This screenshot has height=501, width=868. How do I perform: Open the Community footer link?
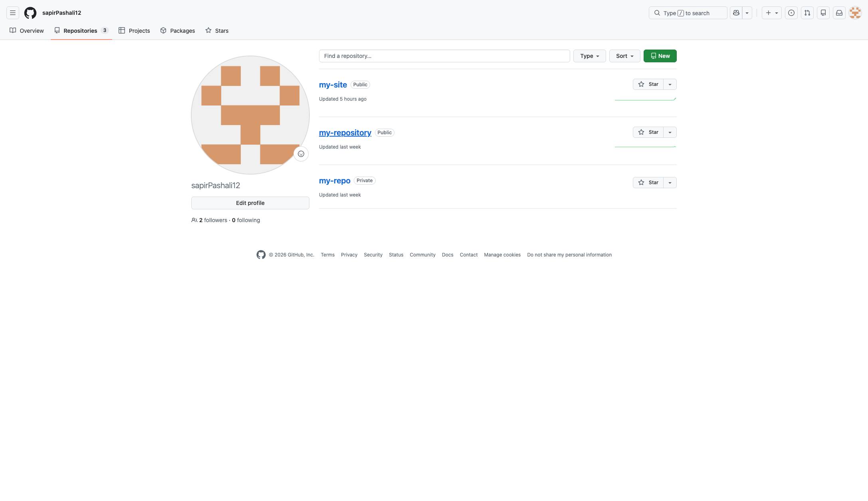pos(423,255)
